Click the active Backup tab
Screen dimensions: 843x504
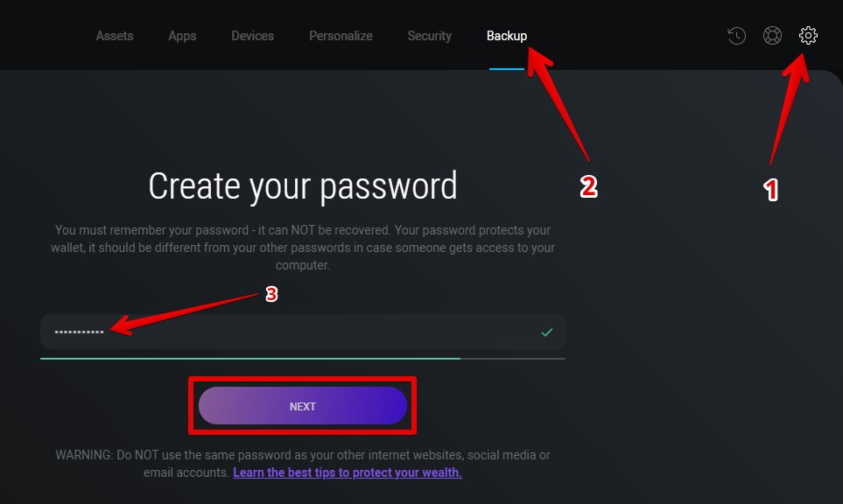click(x=507, y=36)
